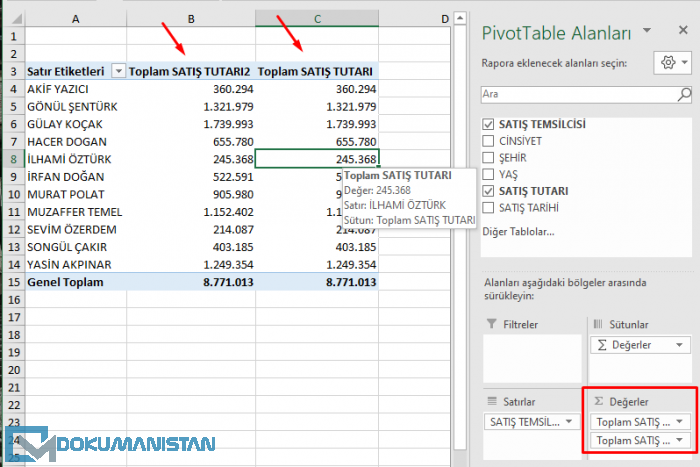Check the YAŞ field
This screenshot has width=700, height=467.
point(488,174)
